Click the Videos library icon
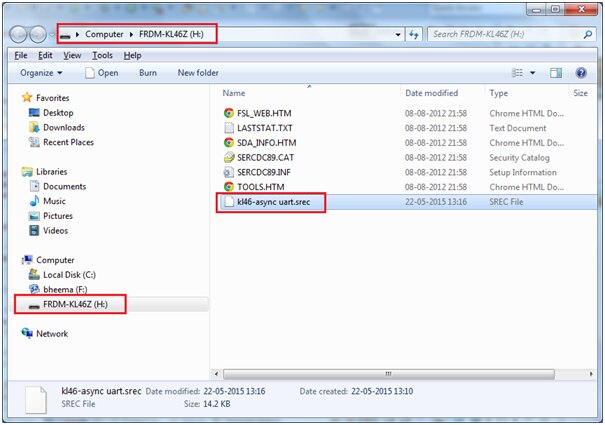The height and width of the screenshot is (425, 605). pos(34,230)
